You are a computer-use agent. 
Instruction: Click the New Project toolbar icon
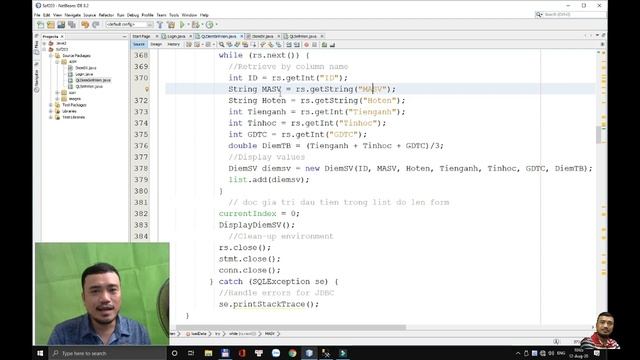tap(51, 25)
